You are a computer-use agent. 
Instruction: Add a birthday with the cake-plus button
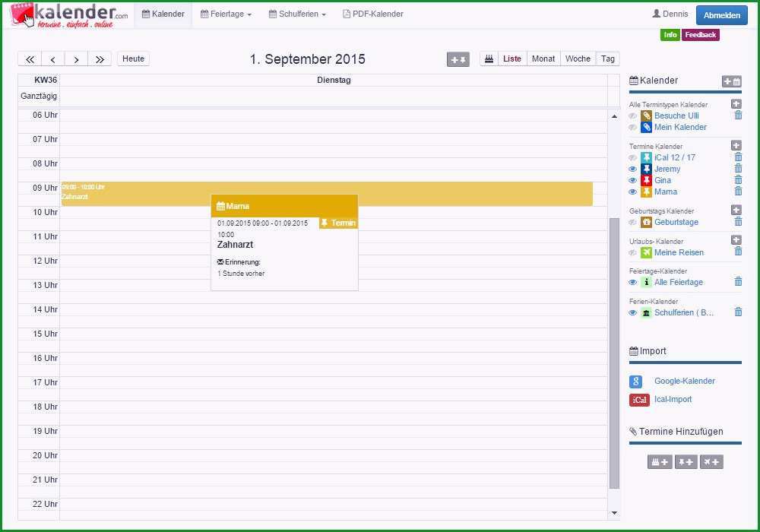660,462
